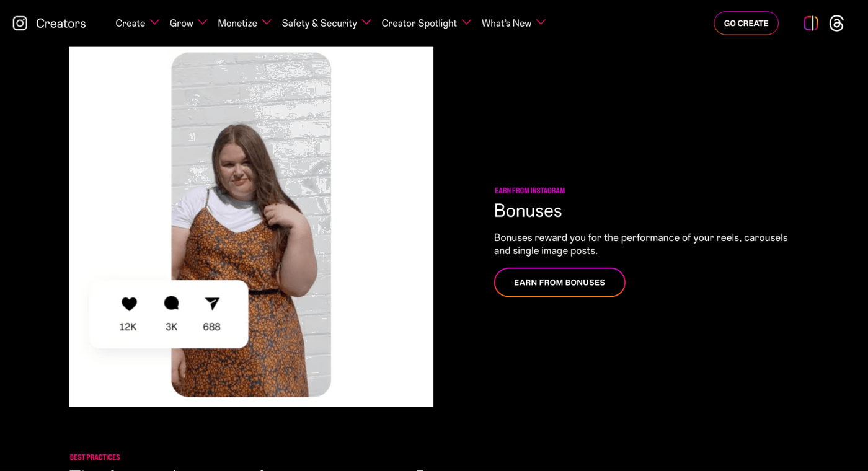Select the Creator Spotlight menu
This screenshot has height=471, width=868.
coord(419,23)
